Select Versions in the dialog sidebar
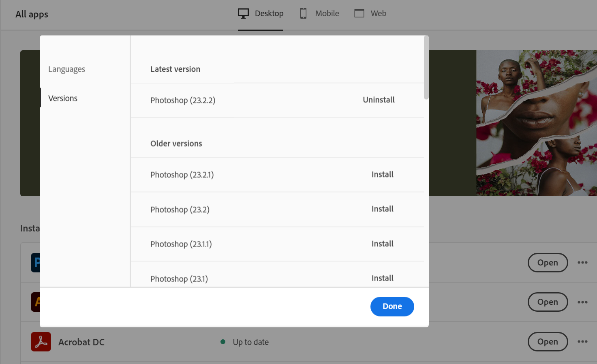This screenshot has width=597, height=364. [x=63, y=98]
